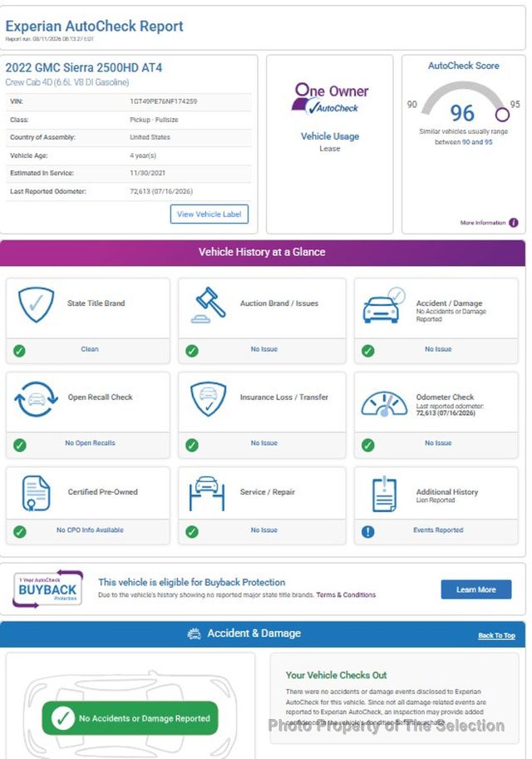Click the No Accidents or Damage Reported banner
This screenshot has width=532, height=759.
pyautogui.click(x=131, y=718)
